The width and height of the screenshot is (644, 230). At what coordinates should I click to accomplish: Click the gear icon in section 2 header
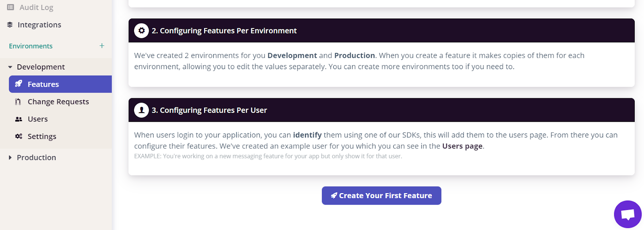(x=141, y=31)
